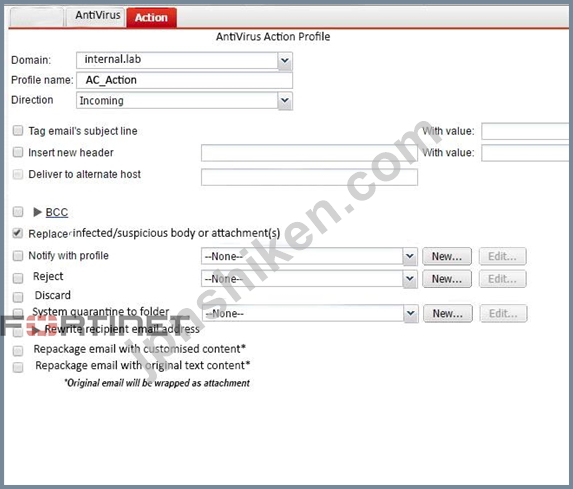The width and height of the screenshot is (573, 489).
Task: Enable the Discard checkbox
Action: click(18, 297)
